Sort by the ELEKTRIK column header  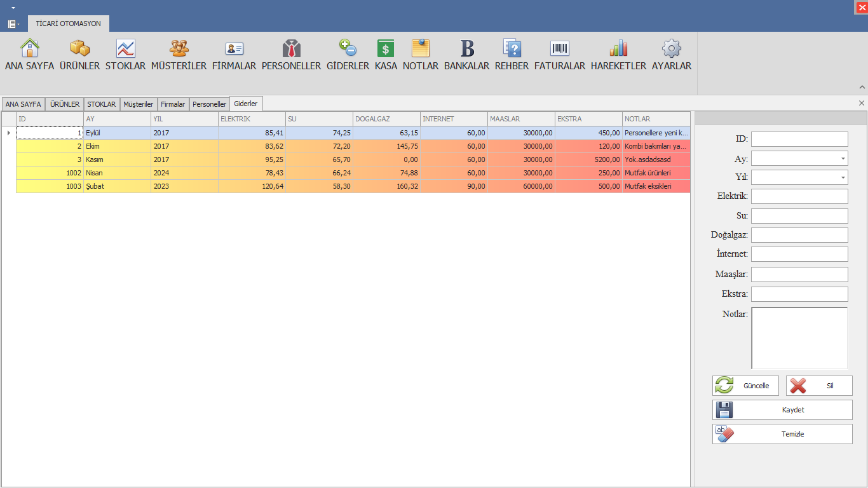click(x=252, y=119)
